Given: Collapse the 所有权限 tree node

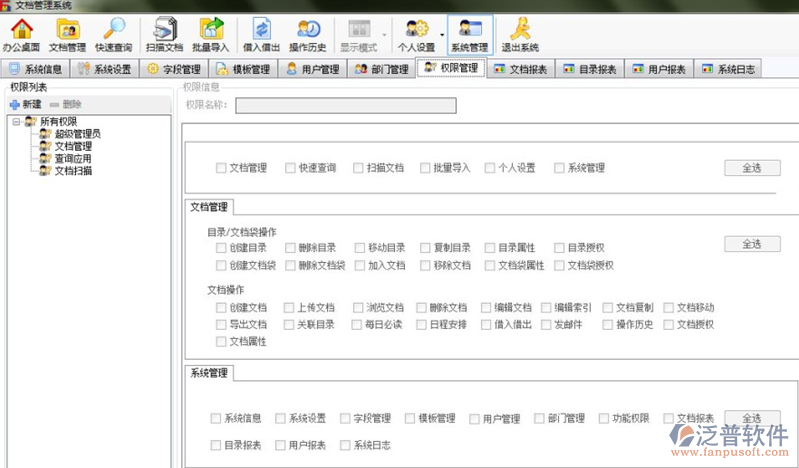Looking at the screenshot, I should 17,122.
